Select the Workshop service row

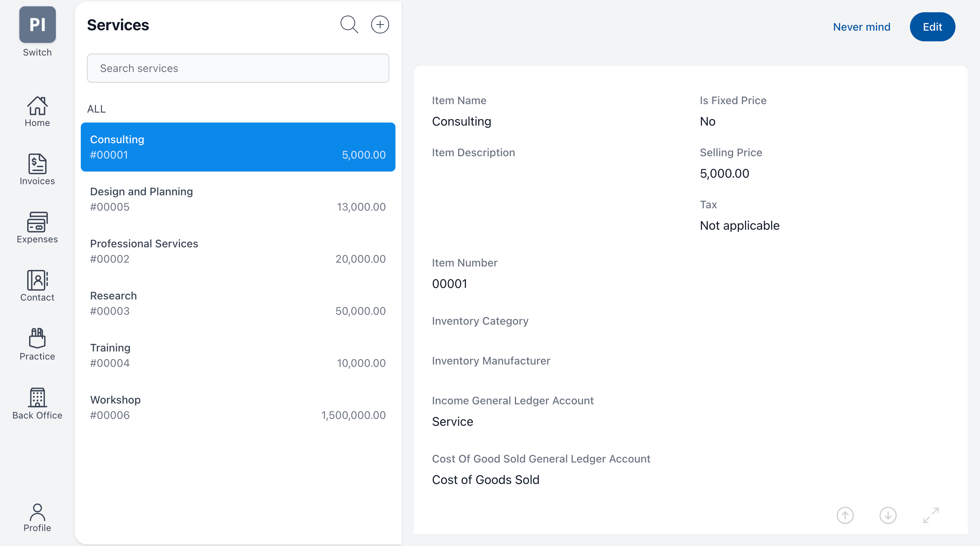tap(238, 407)
